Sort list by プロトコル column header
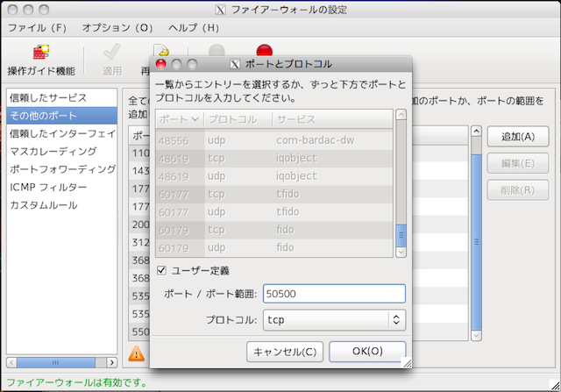 click(236, 118)
